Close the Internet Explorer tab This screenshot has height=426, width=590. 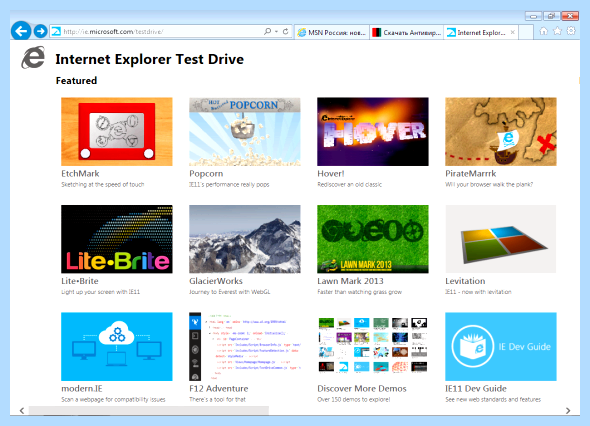click(x=512, y=32)
